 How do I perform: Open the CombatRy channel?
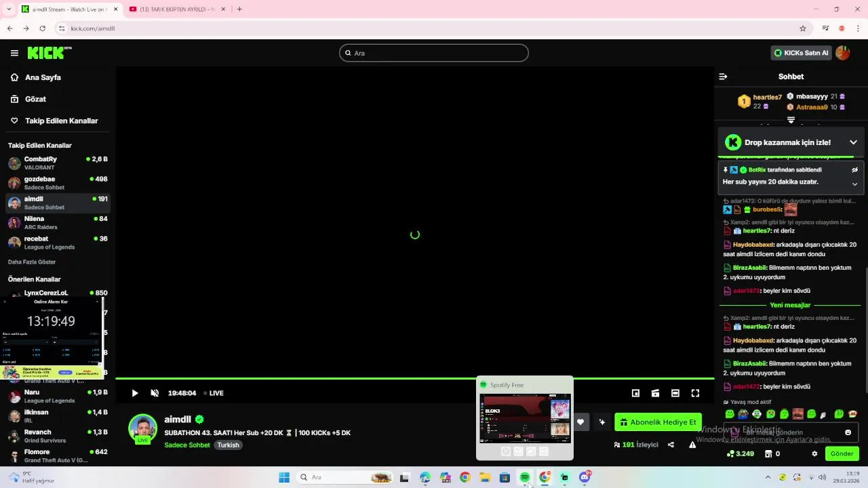[x=58, y=163]
